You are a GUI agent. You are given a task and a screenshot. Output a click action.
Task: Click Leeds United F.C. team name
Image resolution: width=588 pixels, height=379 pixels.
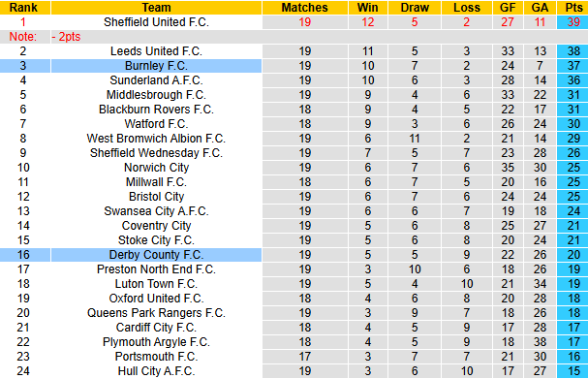(x=156, y=51)
